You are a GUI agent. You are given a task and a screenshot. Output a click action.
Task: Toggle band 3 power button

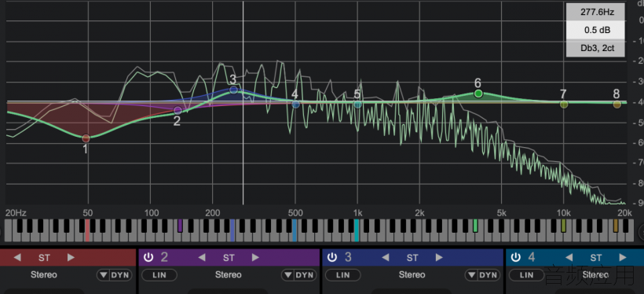332,258
